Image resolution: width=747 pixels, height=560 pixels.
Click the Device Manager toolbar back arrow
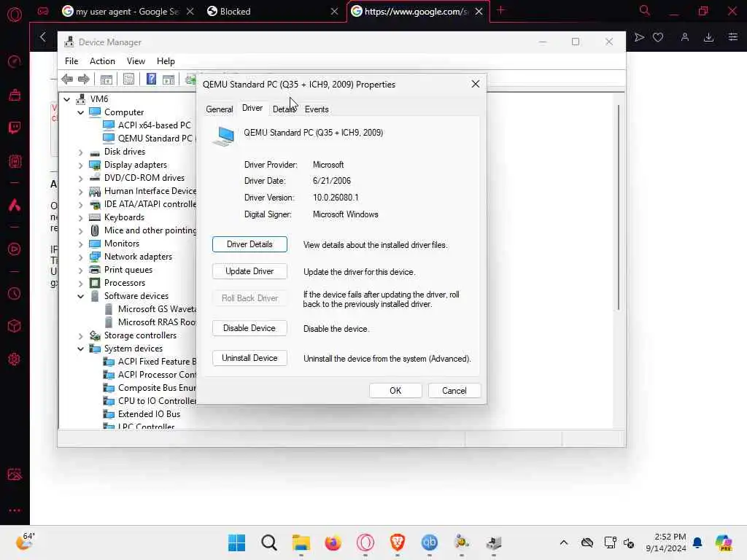tap(67, 79)
